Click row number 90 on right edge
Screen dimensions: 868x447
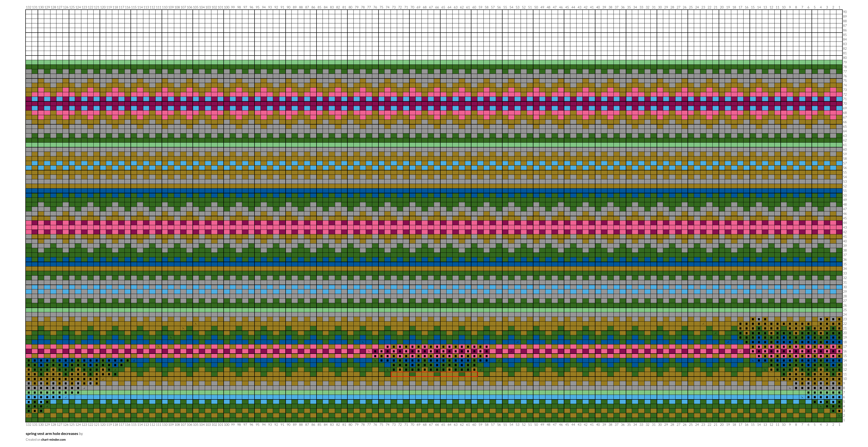tap(845, 12)
